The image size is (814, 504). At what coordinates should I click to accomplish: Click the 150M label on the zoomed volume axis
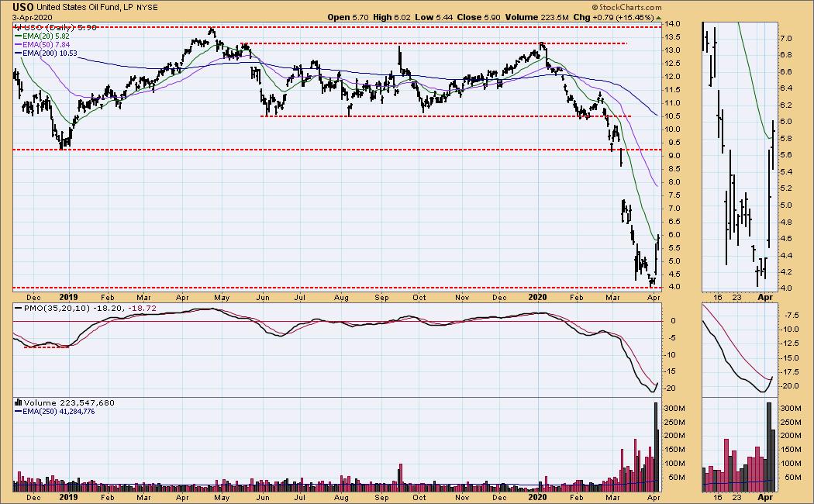pyautogui.click(x=790, y=450)
